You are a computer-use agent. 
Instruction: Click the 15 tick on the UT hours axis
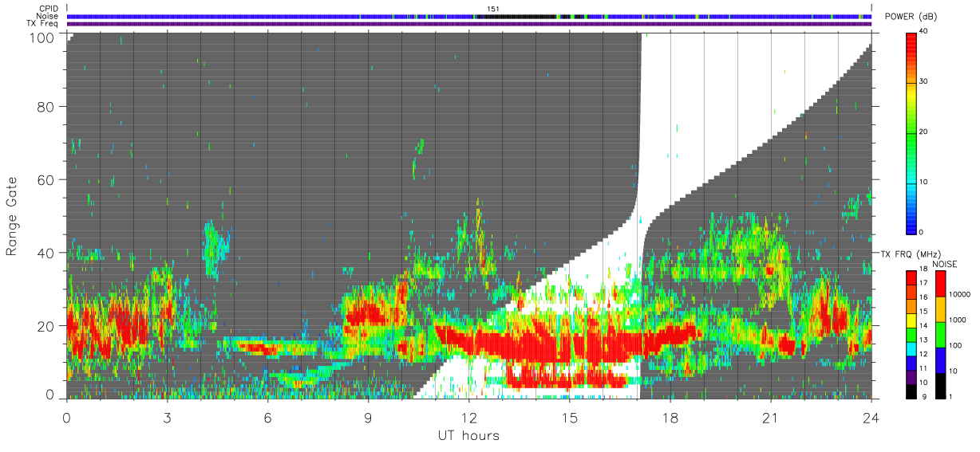[569, 418]
